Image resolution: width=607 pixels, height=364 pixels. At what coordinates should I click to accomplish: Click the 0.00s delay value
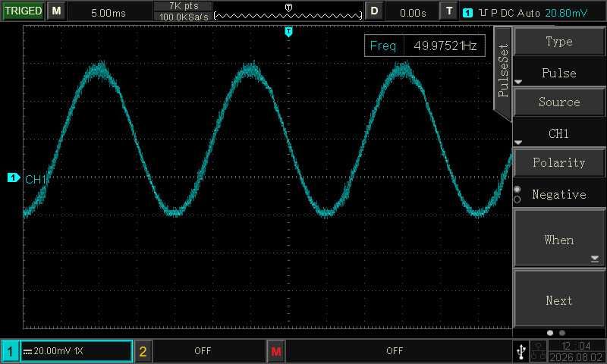point(413,13)
